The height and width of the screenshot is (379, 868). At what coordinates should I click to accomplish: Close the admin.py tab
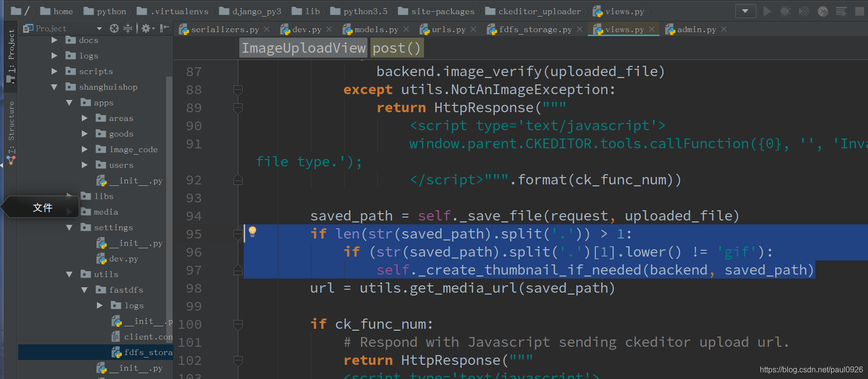[724, 29]
